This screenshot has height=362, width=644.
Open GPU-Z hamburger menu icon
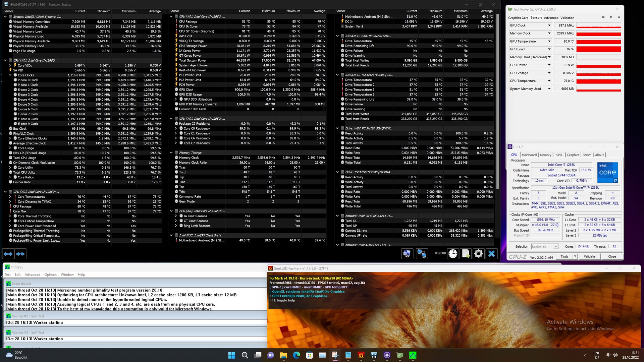click(619, 17)
